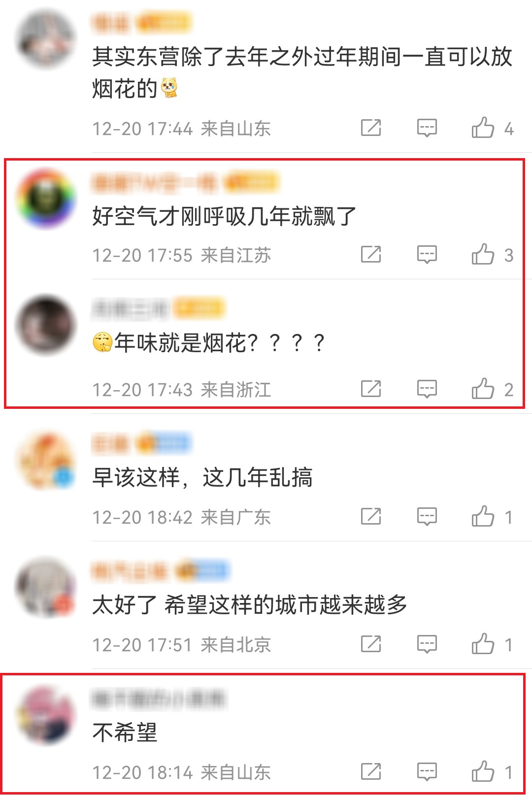This screenshot has width=532, height=798.
Task: Tap username above 年味就是烟花 comment
Action: (x=130, y=308)
